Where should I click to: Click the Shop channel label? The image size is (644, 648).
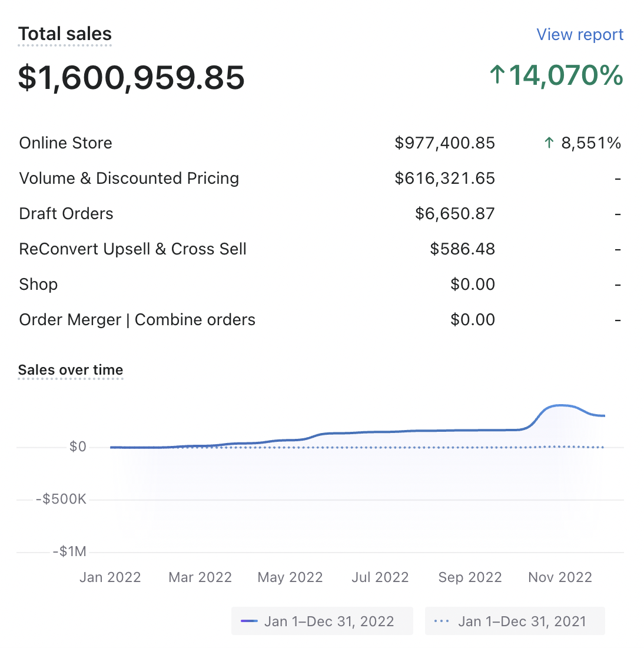point(38,285)
